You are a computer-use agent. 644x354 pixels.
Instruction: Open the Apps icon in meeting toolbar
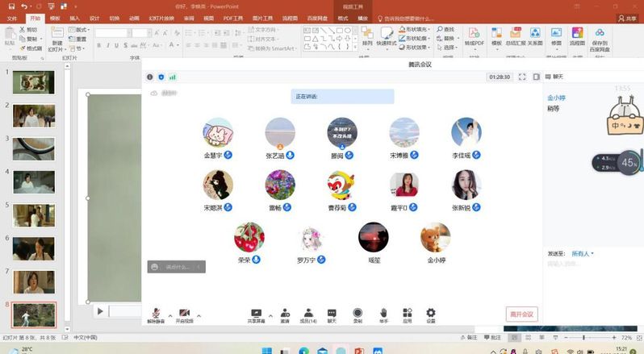(x=408, y=313)
